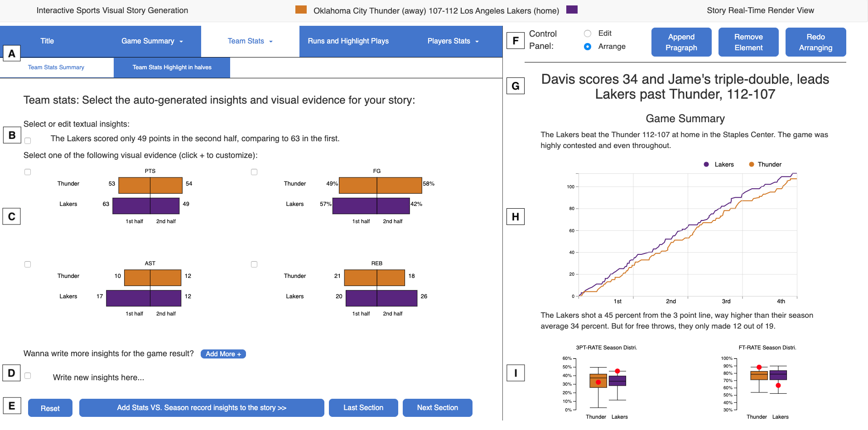Screen dimensions: 868x430
Task: Open the Team Stats Summary sub-tab
Action: (x=56, y=67)
